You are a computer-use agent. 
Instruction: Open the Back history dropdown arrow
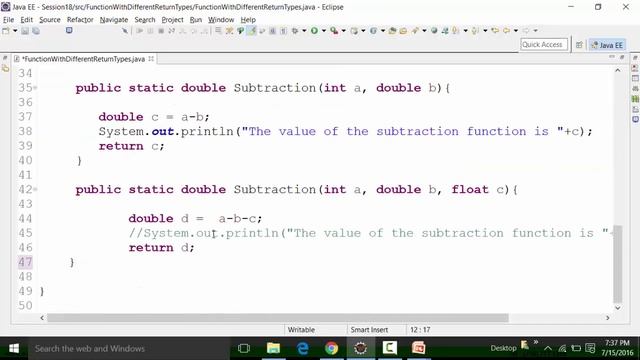click(x=516, y=31)
